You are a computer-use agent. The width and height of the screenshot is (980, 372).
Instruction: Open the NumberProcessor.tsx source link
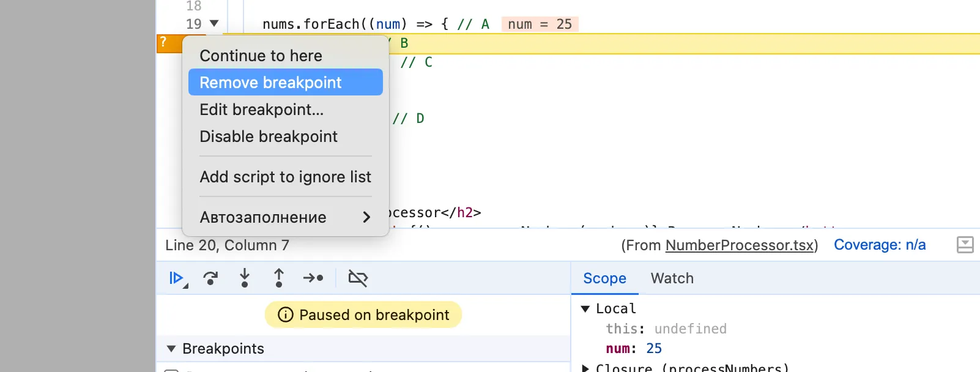[x=740, y=245]
